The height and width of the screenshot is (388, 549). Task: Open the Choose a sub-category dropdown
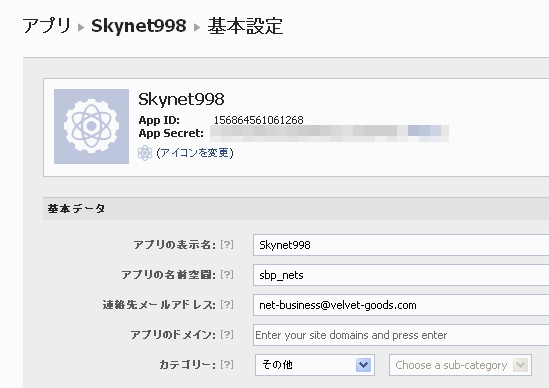click(460, 365)
